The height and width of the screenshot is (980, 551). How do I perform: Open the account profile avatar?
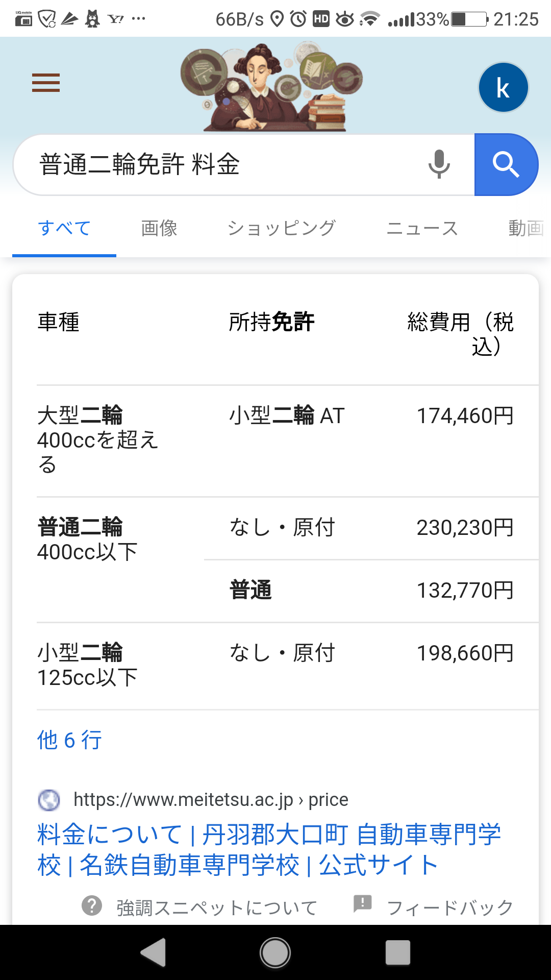coord(503,88)
